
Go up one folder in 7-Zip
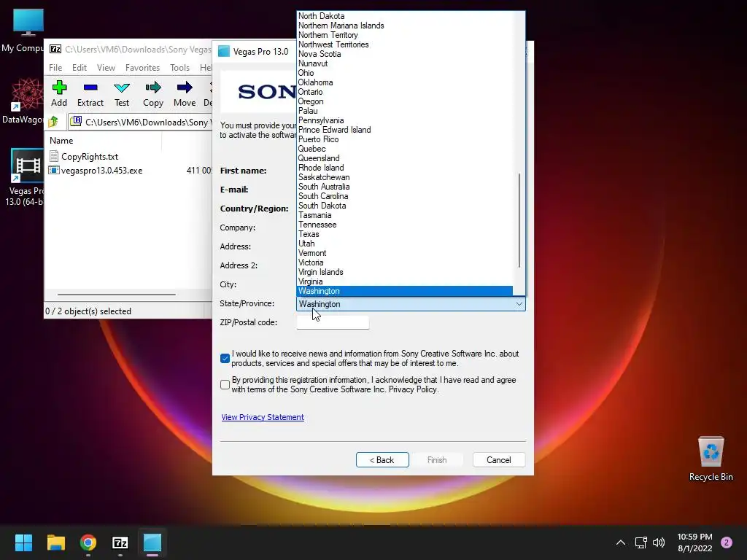tap(53, 122)
